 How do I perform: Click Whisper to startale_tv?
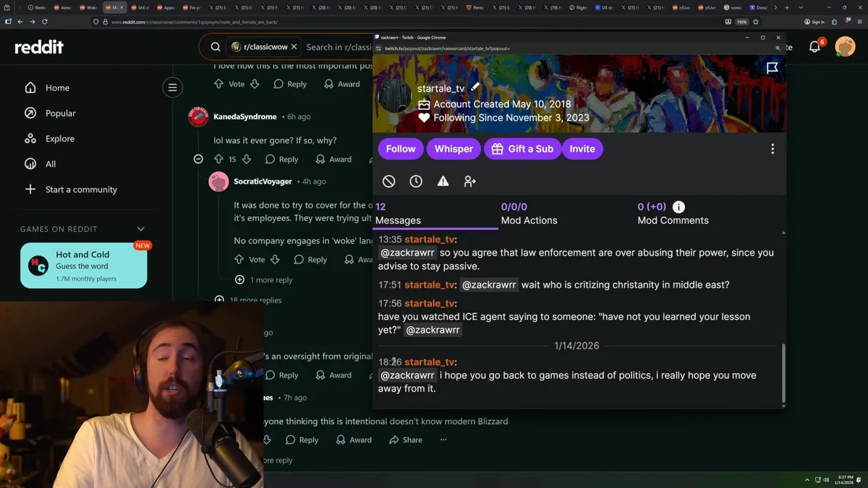coord(454,149)
